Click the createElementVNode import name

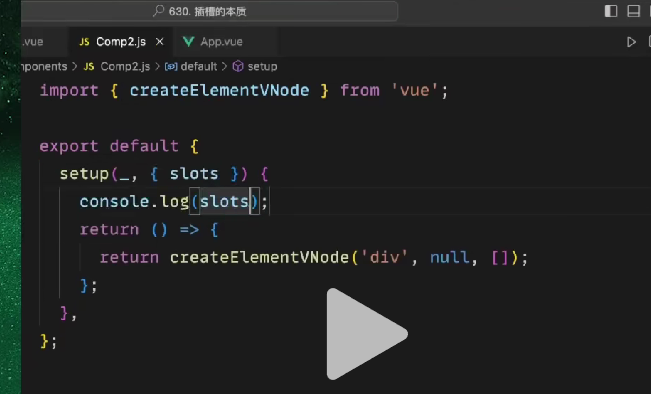(x=219, y=91)
